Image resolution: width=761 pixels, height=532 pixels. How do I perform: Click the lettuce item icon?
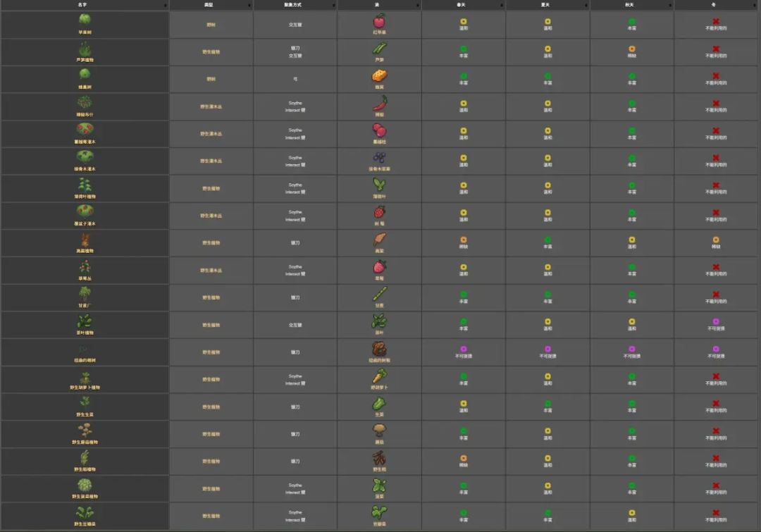pyautogui.click(x=379, y=403)
